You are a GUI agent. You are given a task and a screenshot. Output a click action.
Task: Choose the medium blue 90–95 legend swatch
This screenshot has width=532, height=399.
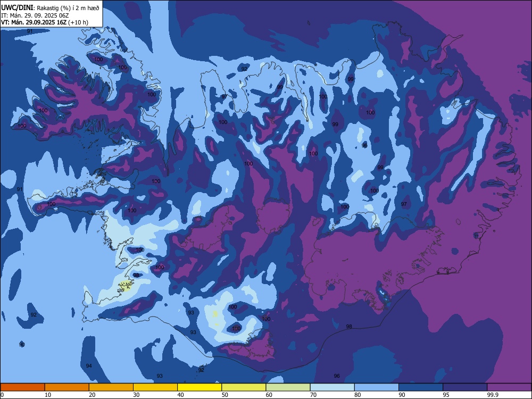(421, 387)
